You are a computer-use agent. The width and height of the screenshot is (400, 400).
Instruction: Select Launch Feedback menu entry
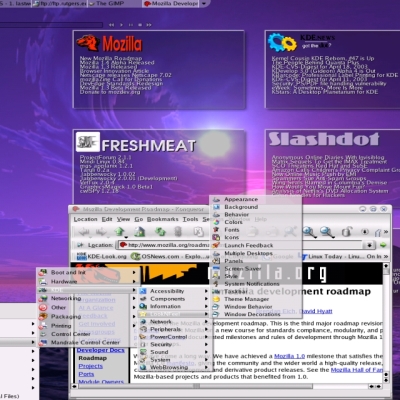tap(256, 245)
